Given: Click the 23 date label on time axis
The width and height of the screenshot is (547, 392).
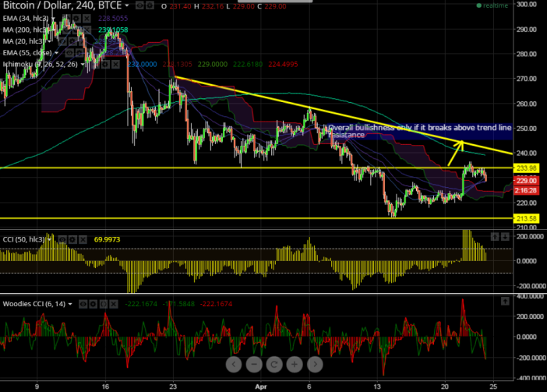Looking at the screenshot, I should [173, 387].
